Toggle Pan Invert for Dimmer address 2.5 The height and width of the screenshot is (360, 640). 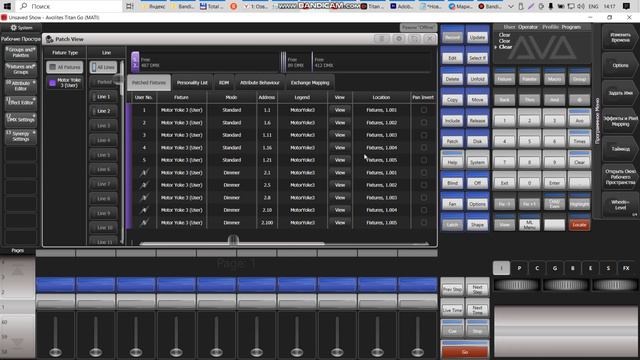pyautogui.click(x=424, y=185)
